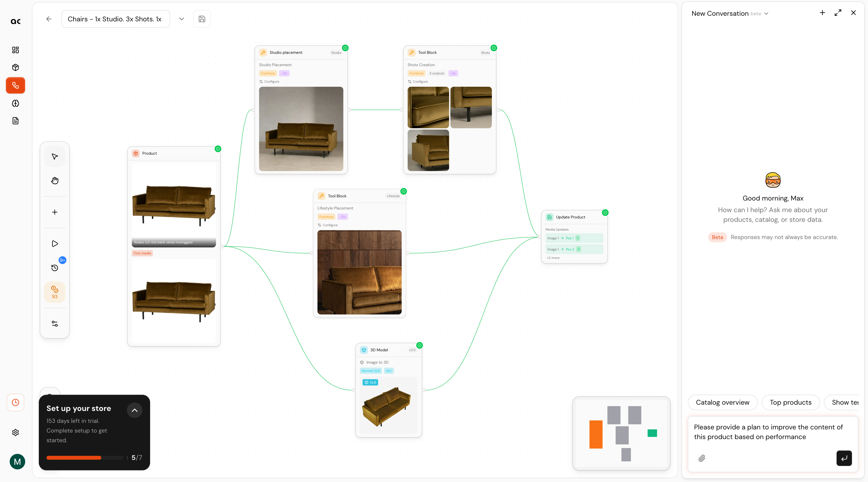Activate the hand pan tool

click(x=54, y=181)
